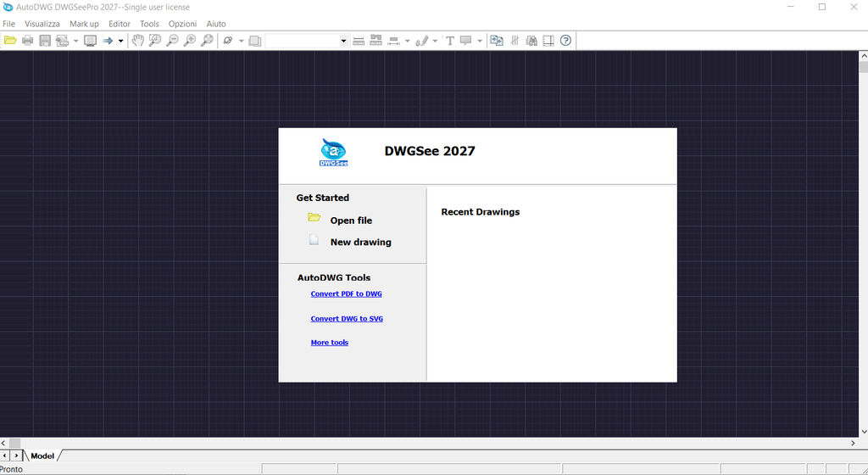Select the Model layout tab
This screenshot has height=475, width=868.
click(x=42, y=456)
